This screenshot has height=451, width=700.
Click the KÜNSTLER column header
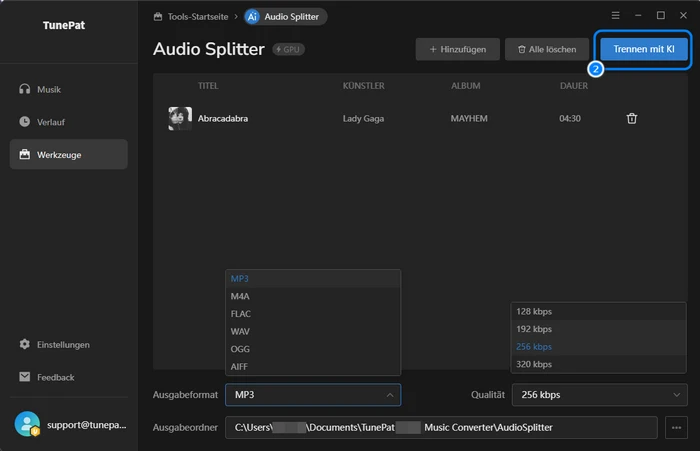[x=363, y=86]
